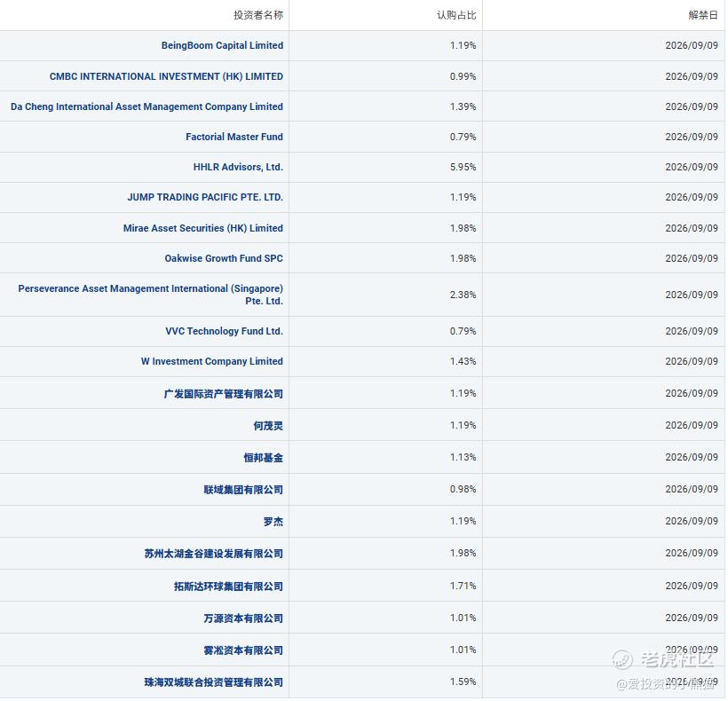Open BeingBoom Capital Limited investor link
Screen dimensions: 728x701
pyautogui.click(x=222, y=45)
